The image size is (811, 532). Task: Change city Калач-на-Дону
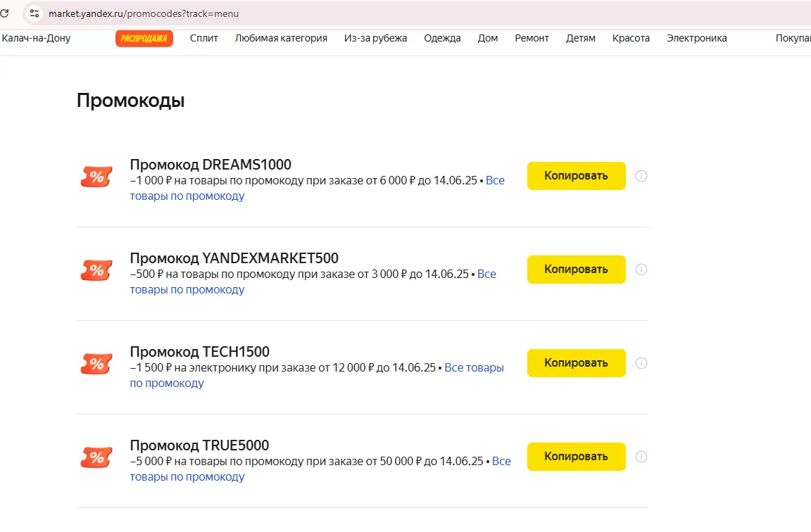click(36, 38)
